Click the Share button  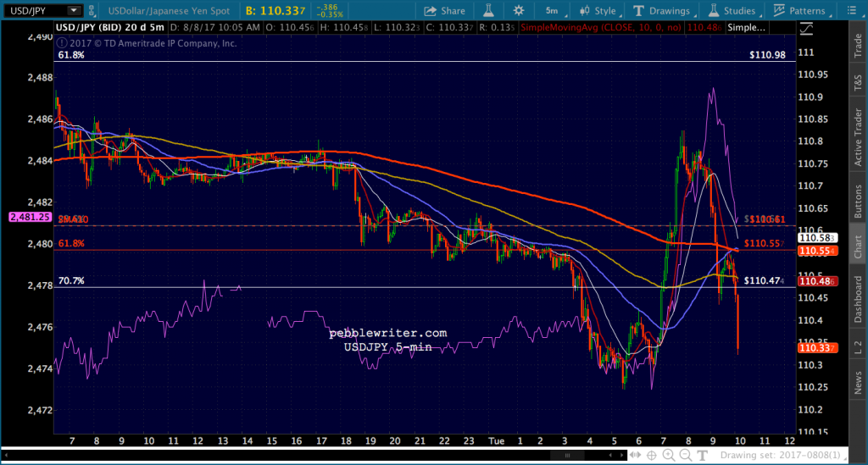tap(444, 10)
